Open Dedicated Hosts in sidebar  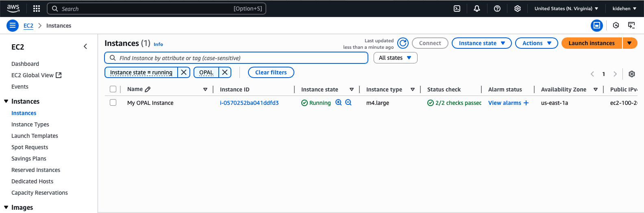[32, 181]
